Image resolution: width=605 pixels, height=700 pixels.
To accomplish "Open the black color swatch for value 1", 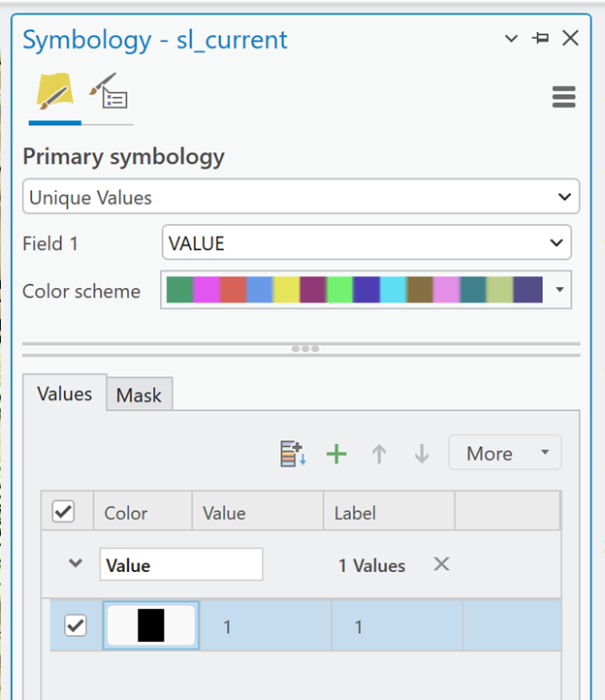I will coord(151,625).
